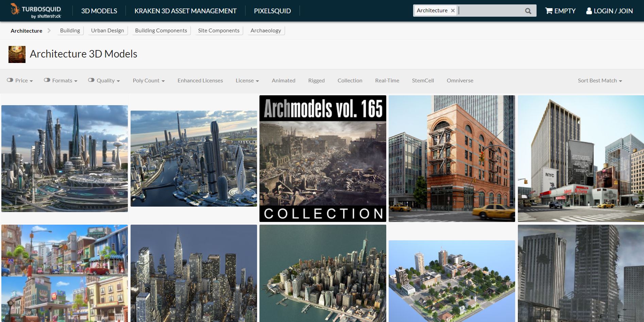Open Kraken 3D Asset Management menu
644x322 pixels.
(185, 11)
